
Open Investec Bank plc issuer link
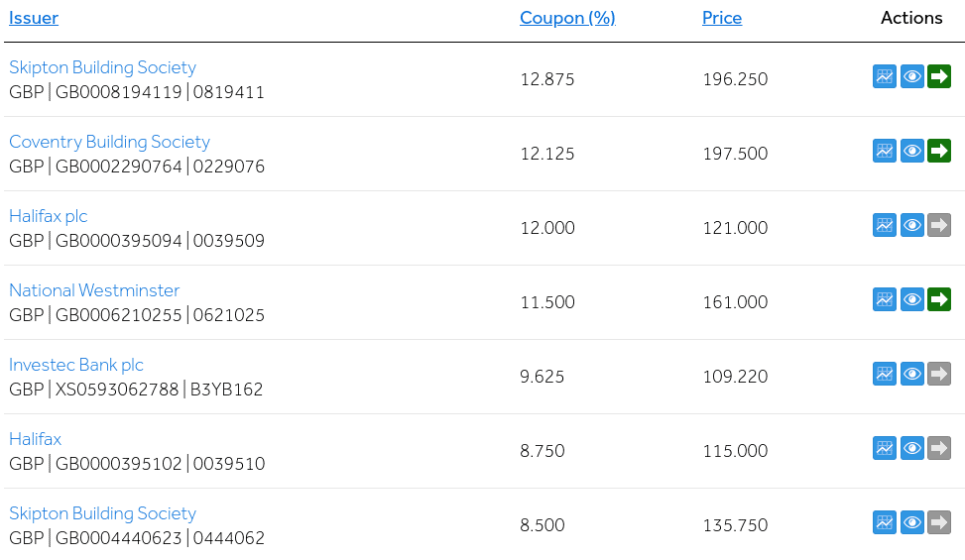[76, 365]
